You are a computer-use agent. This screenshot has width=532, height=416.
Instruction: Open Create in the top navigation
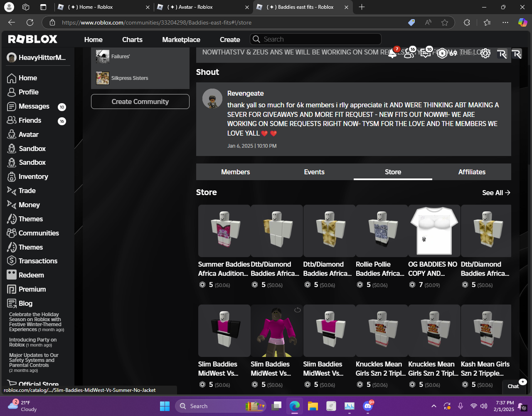tap(230, 40)
